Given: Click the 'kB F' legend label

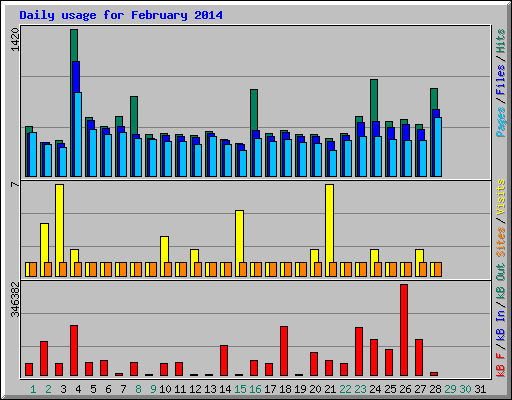Looking at the screenshot, I should tap(500, 365).
